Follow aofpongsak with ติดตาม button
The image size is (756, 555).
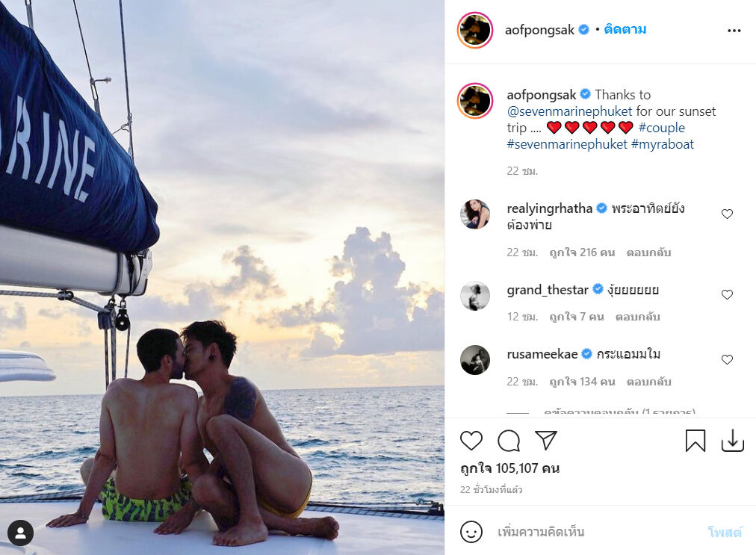625,30
